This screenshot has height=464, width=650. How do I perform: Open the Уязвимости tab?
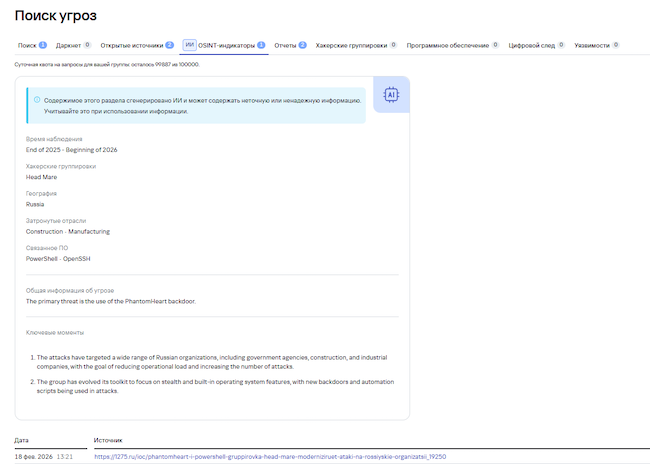click(597, 45)
